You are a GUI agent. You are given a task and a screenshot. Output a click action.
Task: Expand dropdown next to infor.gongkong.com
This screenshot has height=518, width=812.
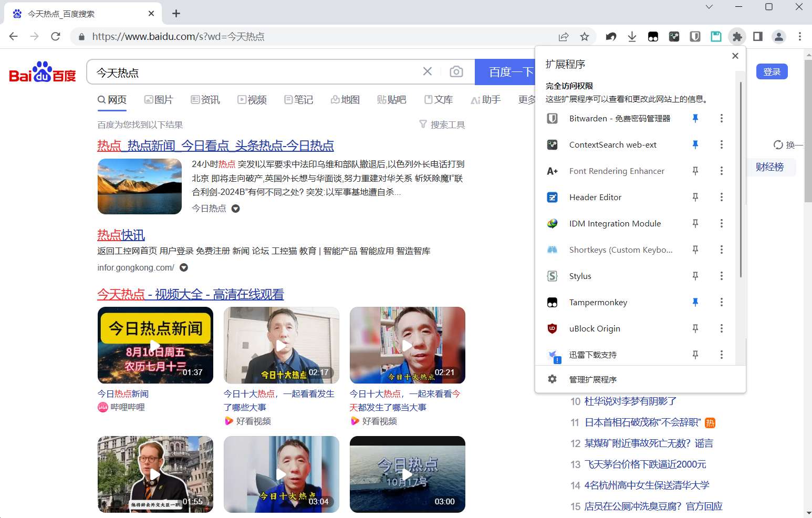(x=184, y=267)
